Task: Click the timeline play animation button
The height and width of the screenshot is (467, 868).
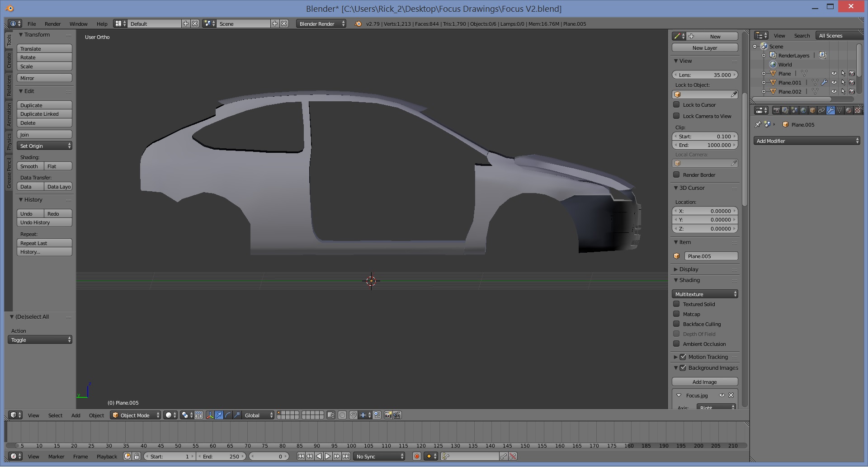Action: click(328, 457)
